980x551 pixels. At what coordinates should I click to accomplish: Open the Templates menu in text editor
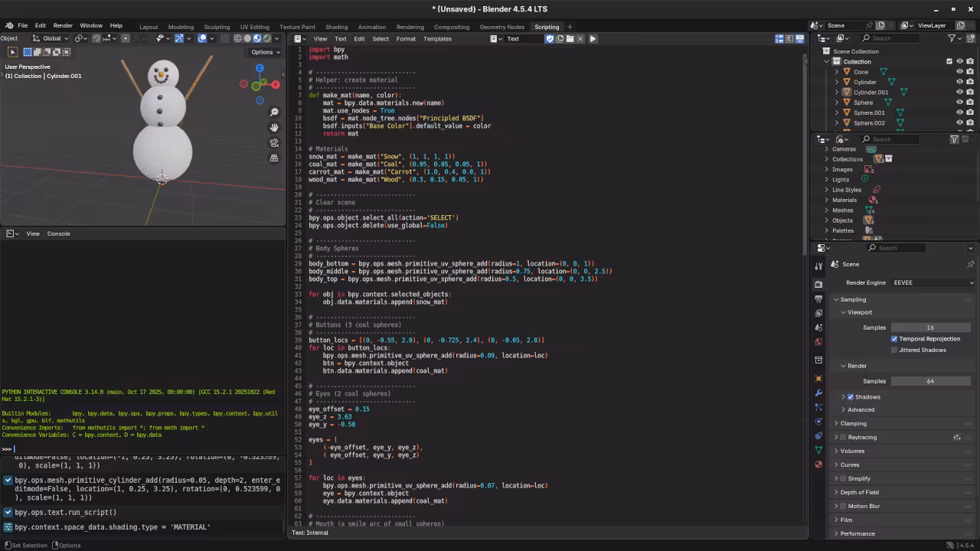(437, 39)
